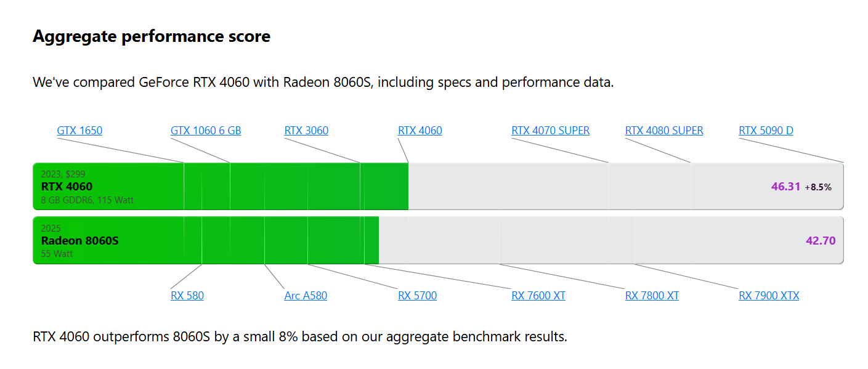Visit the RTX 4070 SUPER link
868x369 pixels.
pos(550,131)
